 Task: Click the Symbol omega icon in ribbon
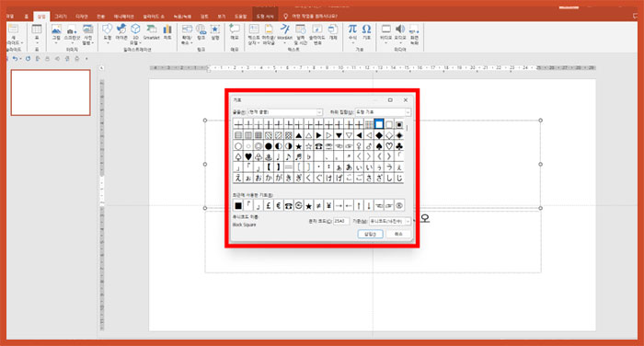(x=366, y=29)
